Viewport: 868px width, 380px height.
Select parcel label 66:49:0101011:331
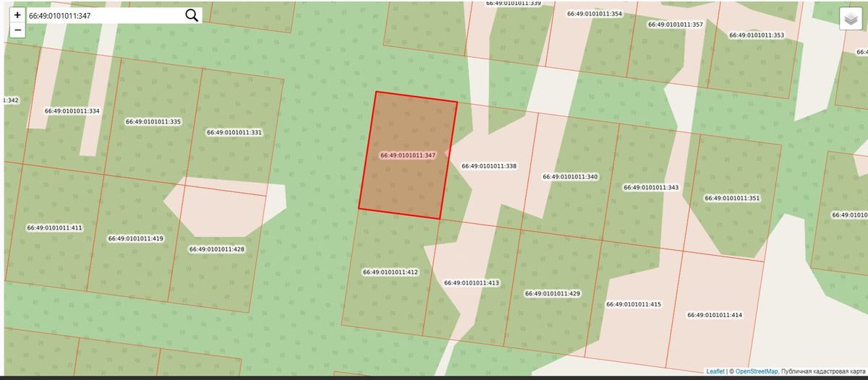coord(234,132)
